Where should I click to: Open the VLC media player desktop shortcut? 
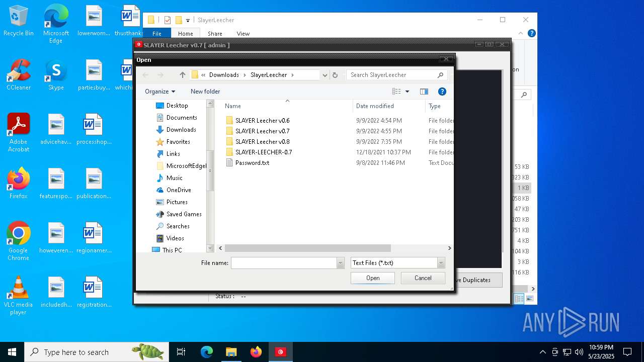point(19,296)
